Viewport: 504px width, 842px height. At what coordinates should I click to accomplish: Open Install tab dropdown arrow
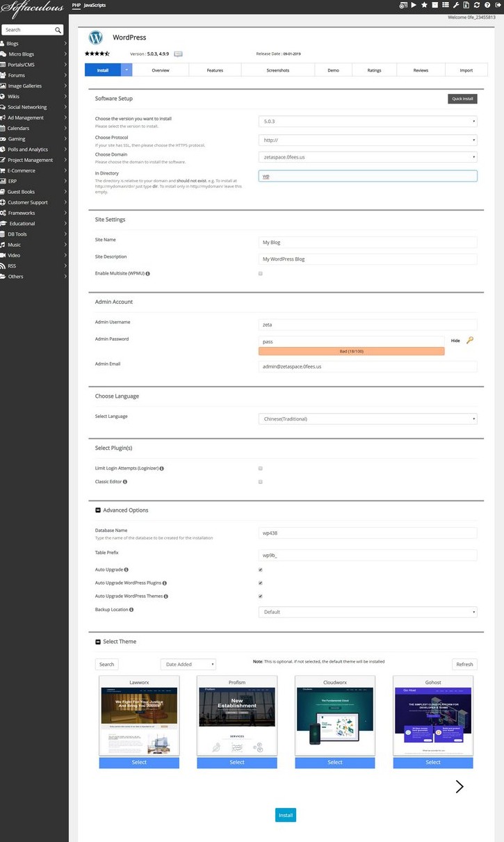point(127,70)
